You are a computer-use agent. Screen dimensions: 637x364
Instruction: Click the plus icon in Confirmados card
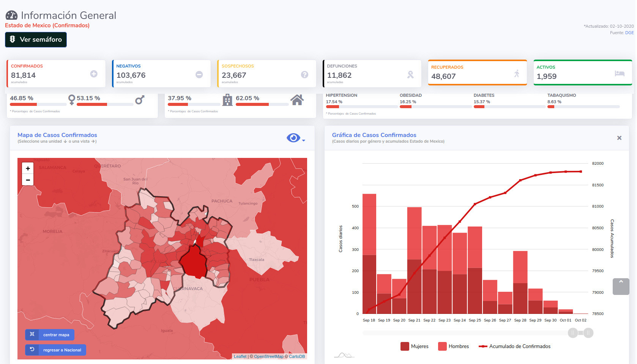click(x=94, y=74)
